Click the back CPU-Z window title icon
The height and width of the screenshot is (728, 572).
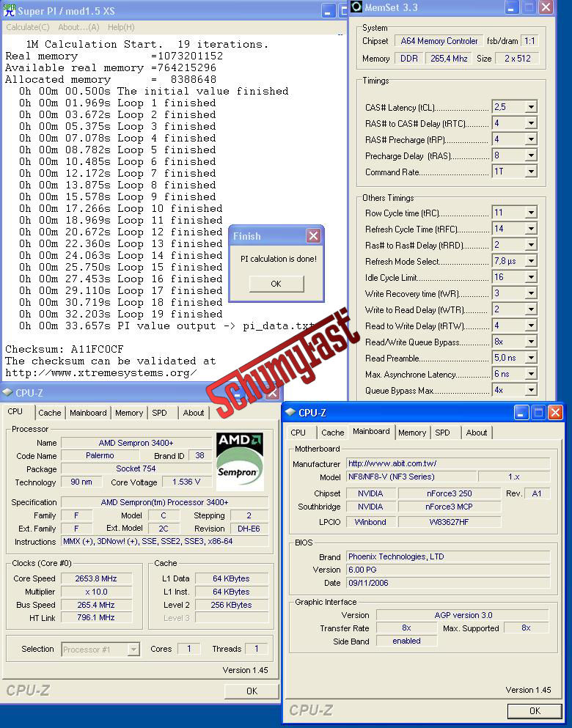(x=7, y=393)
